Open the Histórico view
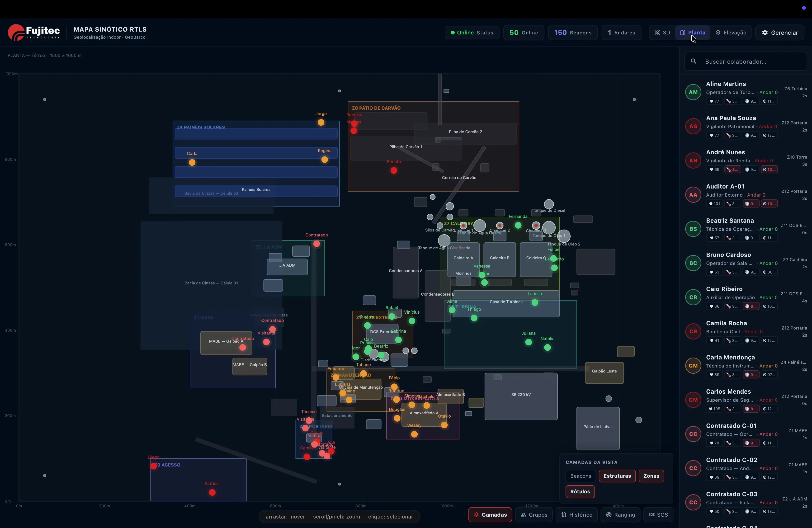This screenshot has width=812, height=528. [576, 515]
